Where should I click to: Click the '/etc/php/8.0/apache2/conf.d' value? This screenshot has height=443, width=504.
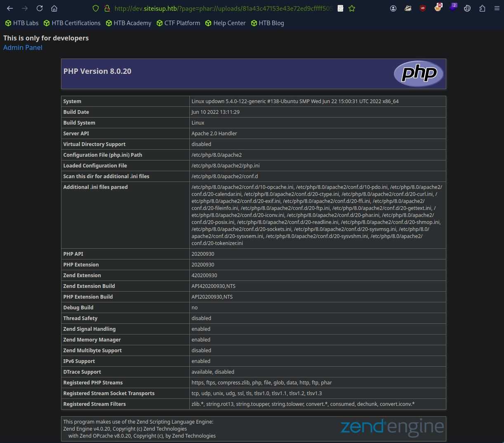(x=225, y=176)
